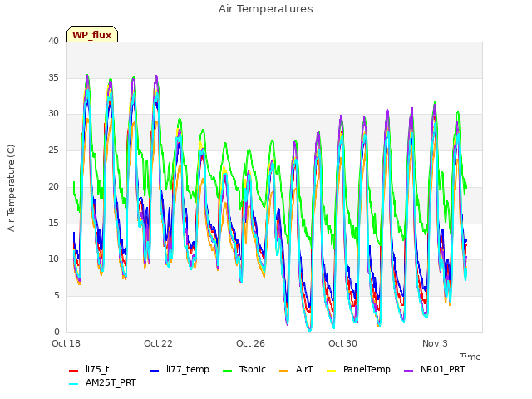Toggle the NR01_PRT legend entry

(434, 369)
